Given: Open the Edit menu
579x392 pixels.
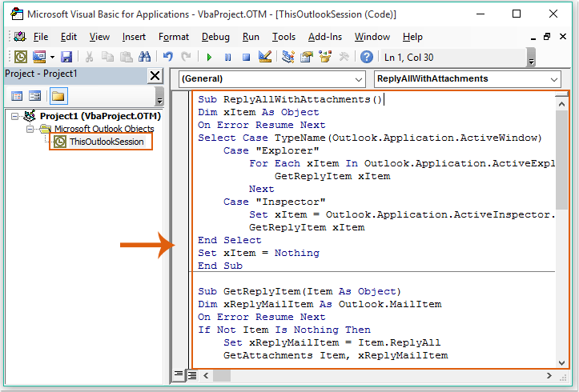Looking at the screenshot, I should click(69, 37).
